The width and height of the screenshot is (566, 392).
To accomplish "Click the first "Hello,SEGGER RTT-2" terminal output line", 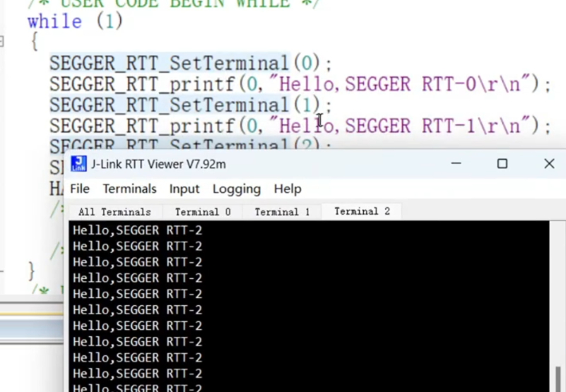I will coord(137,230).
